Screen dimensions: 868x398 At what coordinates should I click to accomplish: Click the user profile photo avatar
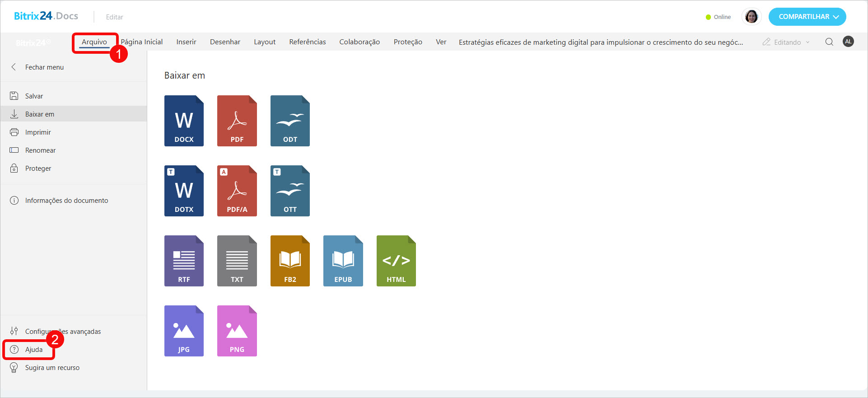coord(751,17)
